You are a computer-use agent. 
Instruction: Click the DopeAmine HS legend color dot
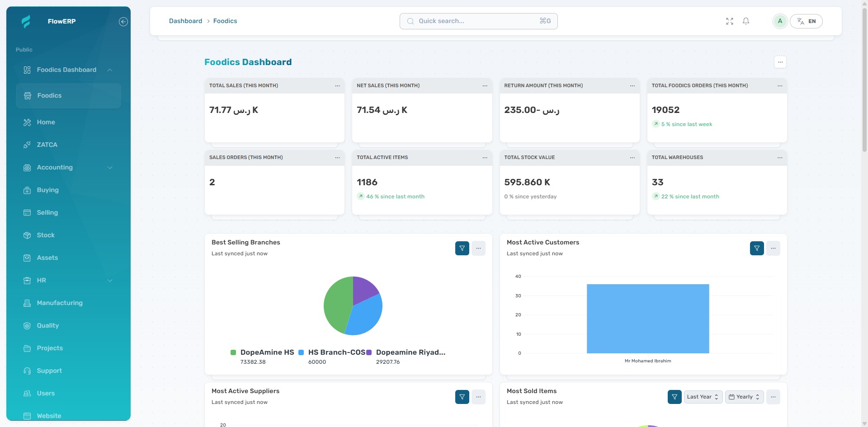[x=233, y=352]
